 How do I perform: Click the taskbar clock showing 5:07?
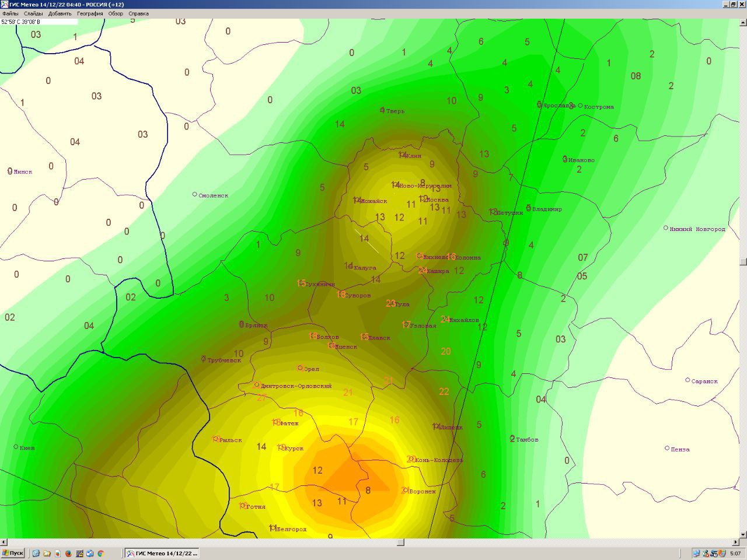click(x=735, y=554)
